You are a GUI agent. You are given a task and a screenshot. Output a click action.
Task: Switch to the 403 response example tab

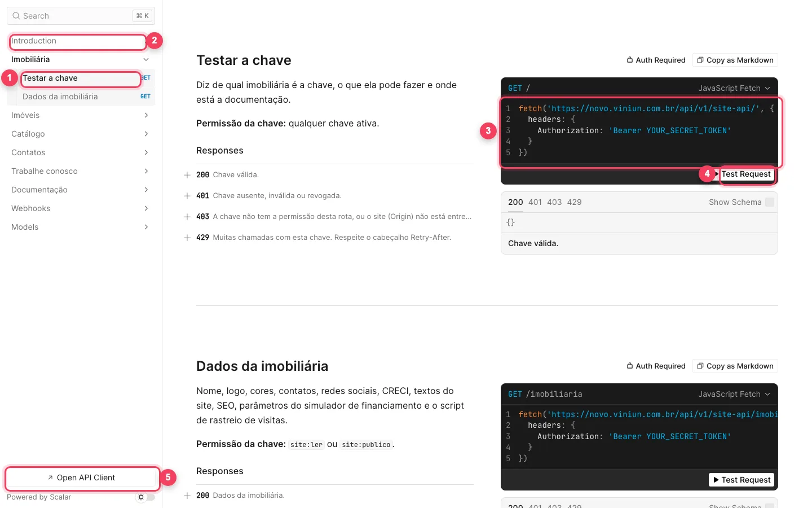tap(554, 202)
